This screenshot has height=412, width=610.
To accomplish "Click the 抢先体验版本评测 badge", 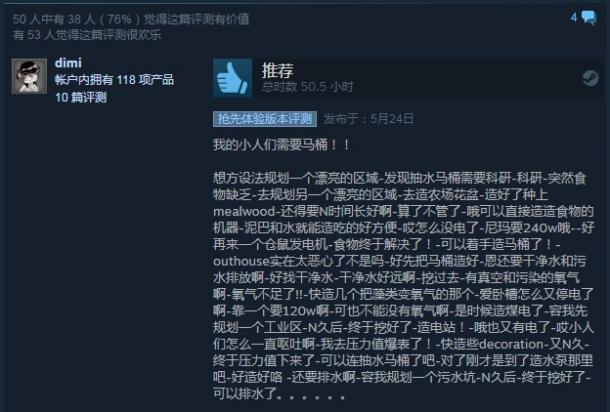I will [x=265, y=119].
